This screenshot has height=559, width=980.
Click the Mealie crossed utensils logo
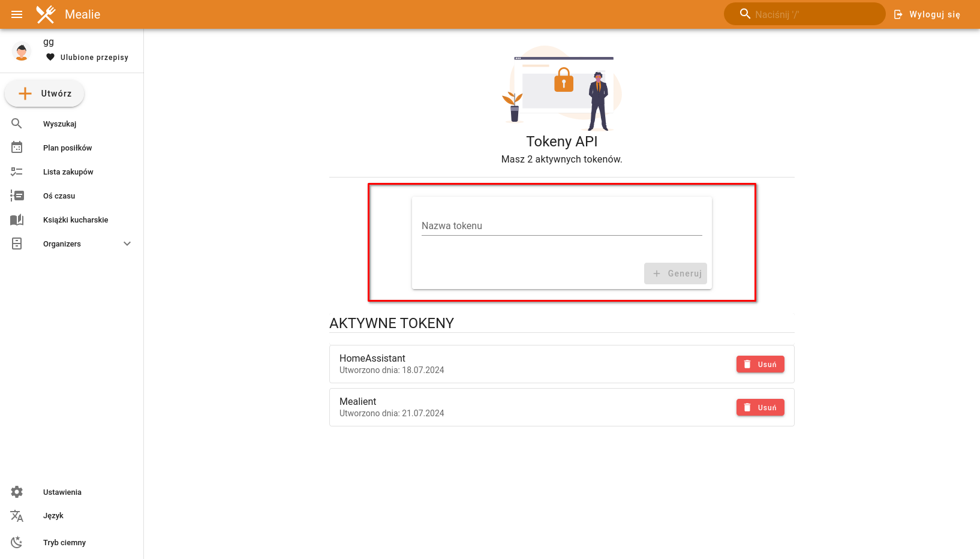coord(46,14)
